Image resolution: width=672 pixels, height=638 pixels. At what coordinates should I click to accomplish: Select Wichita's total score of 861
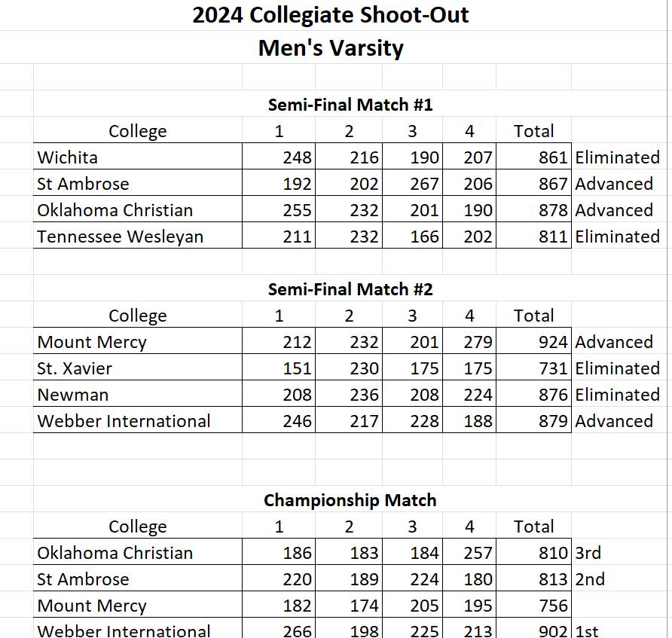click(x=553, y=157)
